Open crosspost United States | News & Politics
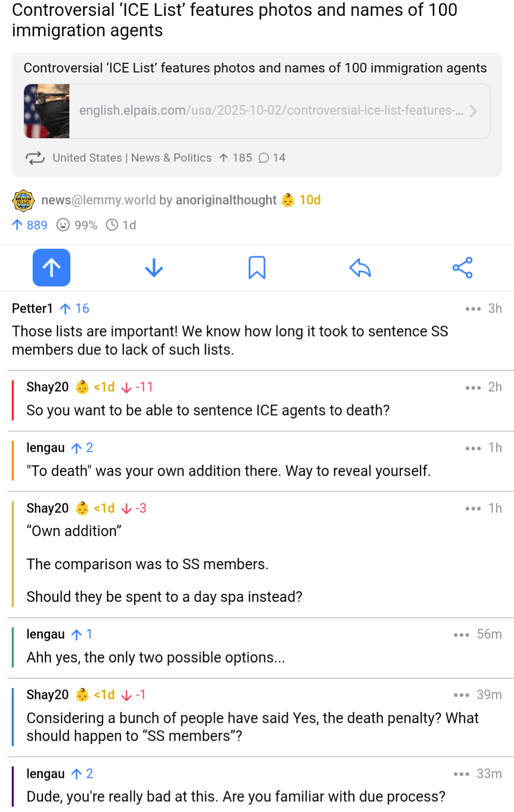Image resolution: width=514 pixels, height=812 pixels. (132, 158)
